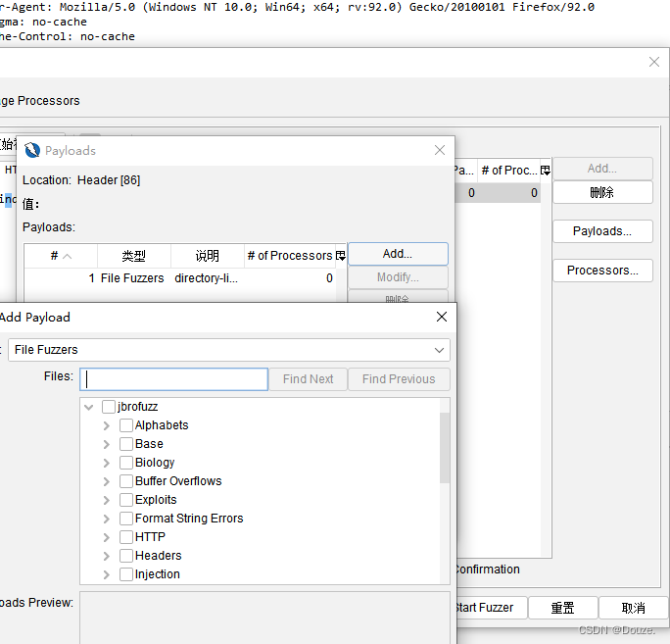
Task: Click the Start Fuzzer button
Action: coord(492,608)
